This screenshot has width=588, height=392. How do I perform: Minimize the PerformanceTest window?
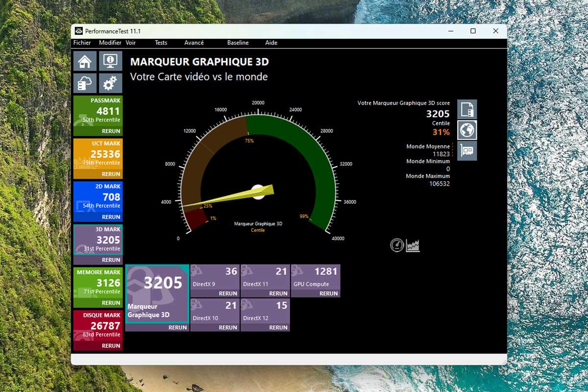pyautogui.click(x=450, y=31)
